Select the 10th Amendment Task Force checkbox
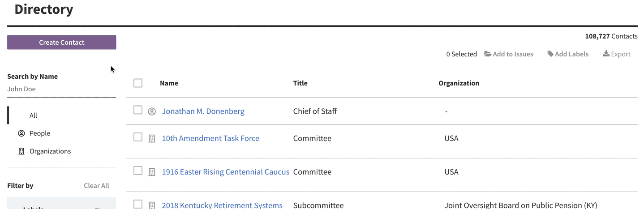 138,137
